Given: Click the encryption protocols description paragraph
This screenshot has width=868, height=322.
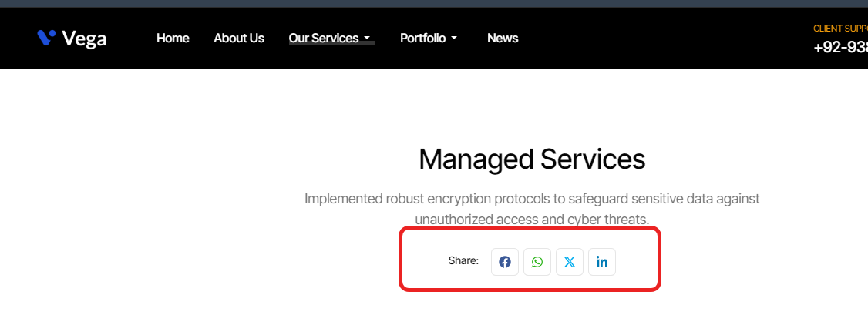Looking at the screenshot, I should pos(532,208).
